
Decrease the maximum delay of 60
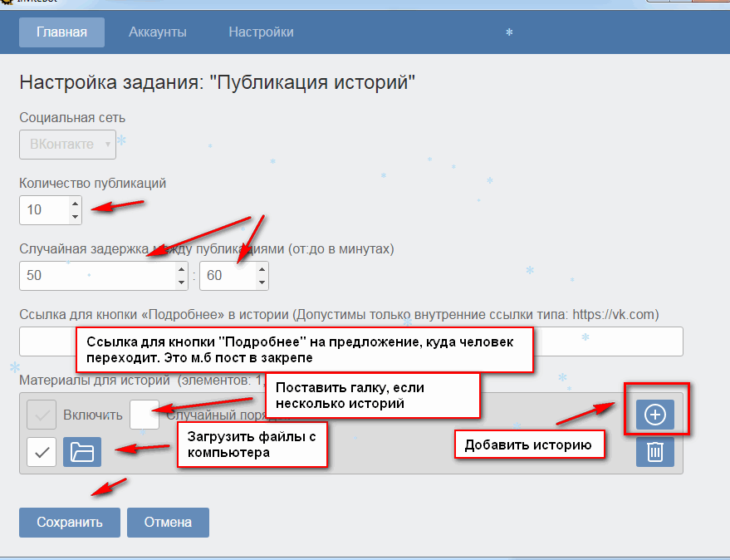[x=262, y=282]
